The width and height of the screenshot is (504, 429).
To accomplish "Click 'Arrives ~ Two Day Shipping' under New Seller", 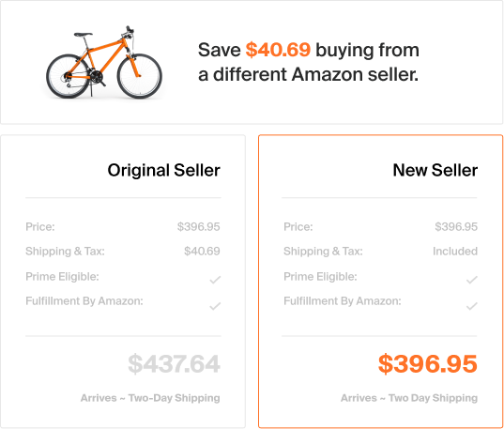I will pos(409,398).
